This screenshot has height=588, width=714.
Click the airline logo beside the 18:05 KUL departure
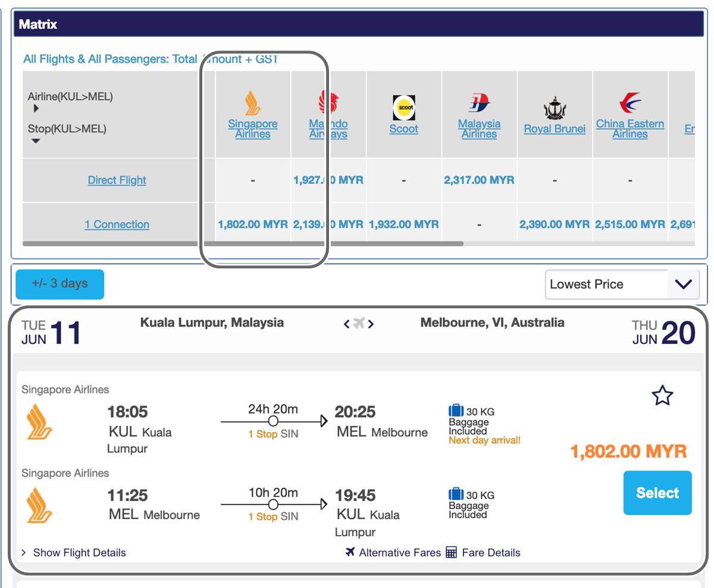(x=40, y=421)
